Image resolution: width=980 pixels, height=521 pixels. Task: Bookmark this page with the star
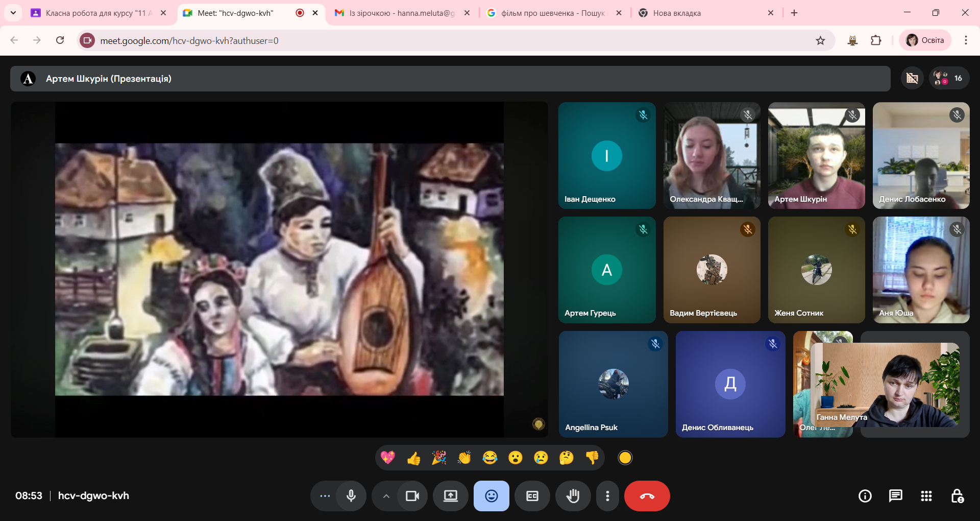click(x=820, y=40)
